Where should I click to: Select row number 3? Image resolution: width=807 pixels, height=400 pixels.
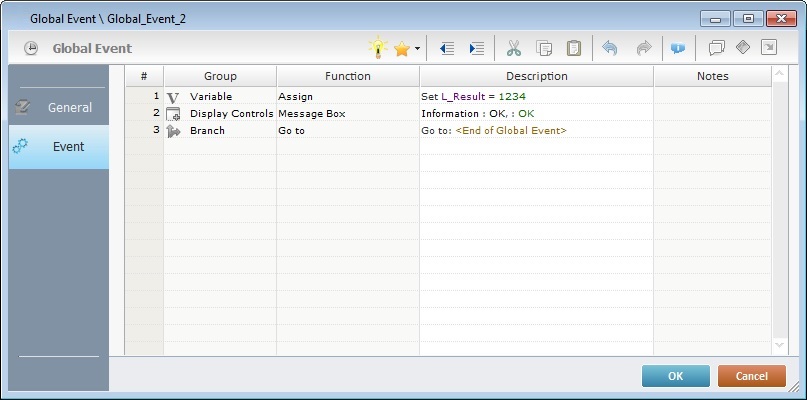(x=145, y=130)
